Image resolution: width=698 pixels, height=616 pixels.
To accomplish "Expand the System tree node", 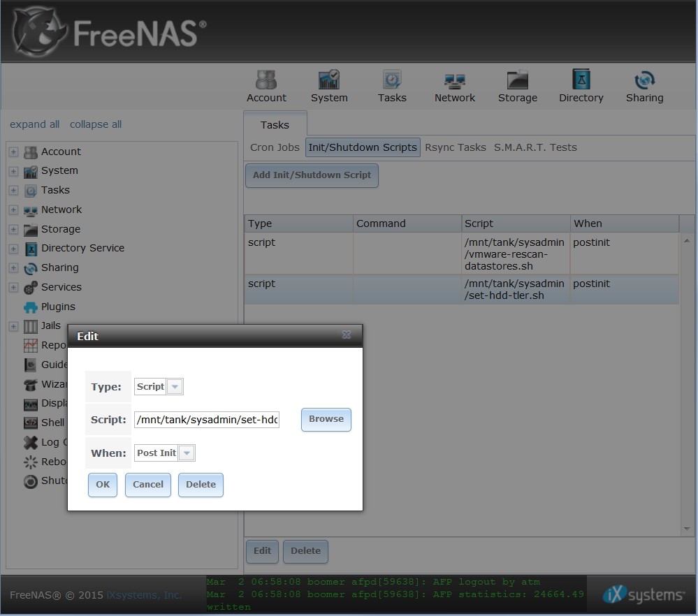I will tap(13, 171).
